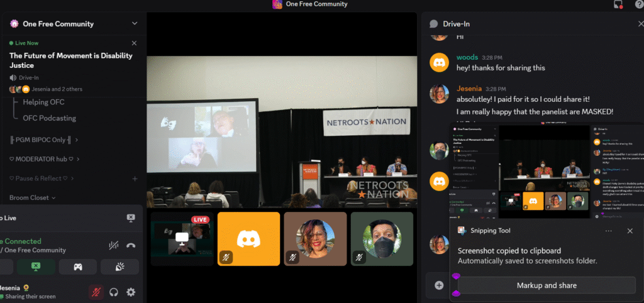644x303 pixels.
Task: Open the soundboard button
Action: pyautogui.click(x=119, y=267)
